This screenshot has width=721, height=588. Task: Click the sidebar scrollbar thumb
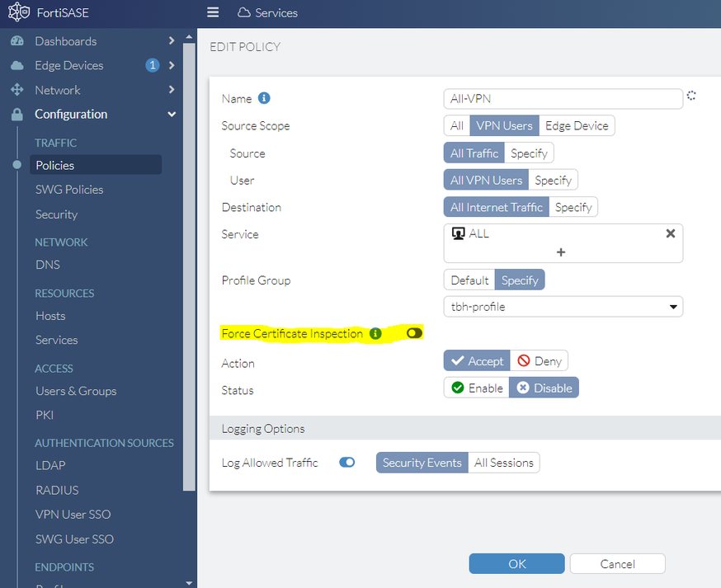[189, 266]
